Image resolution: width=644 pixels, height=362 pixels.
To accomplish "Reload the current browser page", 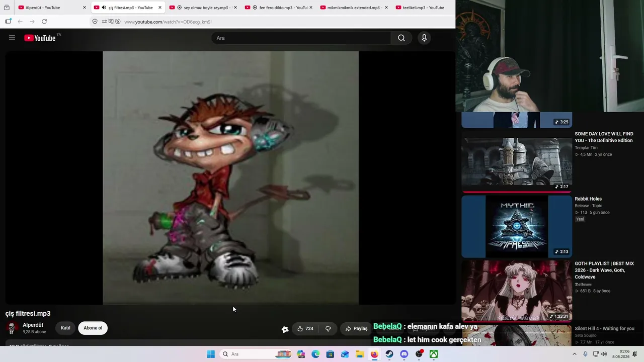I will click(x=44, y=21).
